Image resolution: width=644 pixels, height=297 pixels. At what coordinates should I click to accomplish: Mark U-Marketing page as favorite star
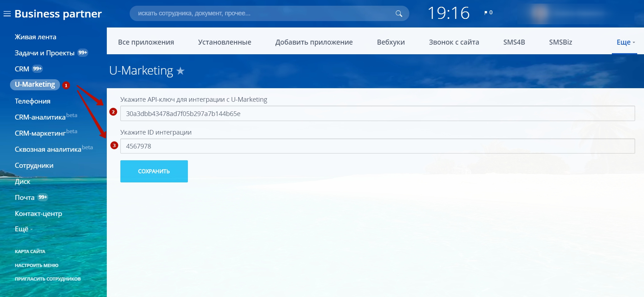[x=181, y=71]
